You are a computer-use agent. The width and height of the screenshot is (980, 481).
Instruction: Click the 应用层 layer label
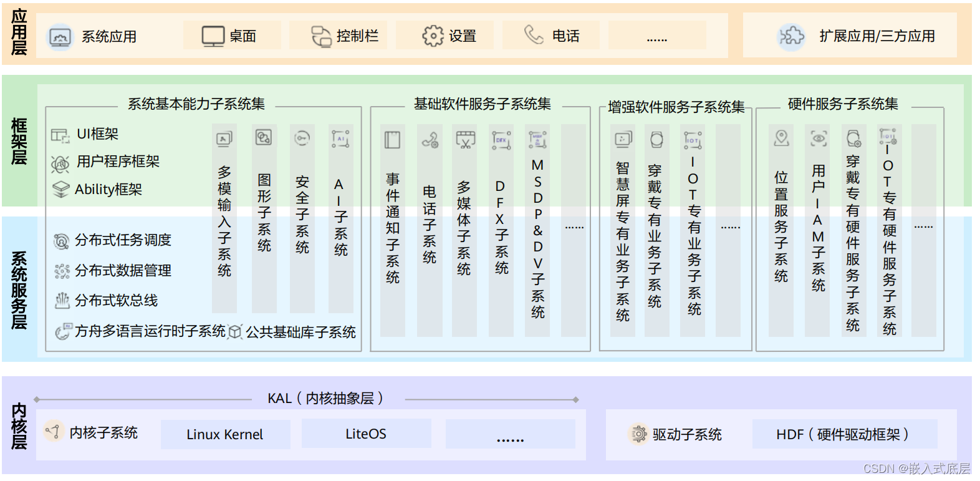click(x=19, y=33)
